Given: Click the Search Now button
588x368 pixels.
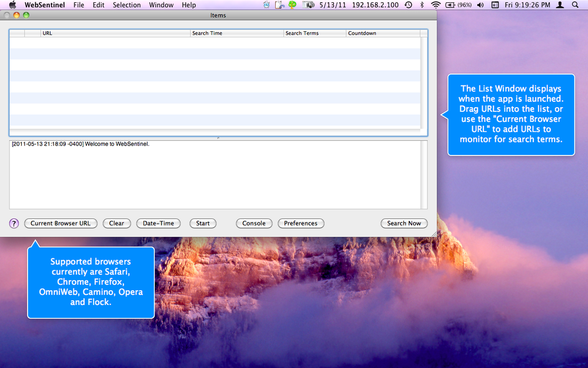Looking at the screenshot, I should [405, 223].
